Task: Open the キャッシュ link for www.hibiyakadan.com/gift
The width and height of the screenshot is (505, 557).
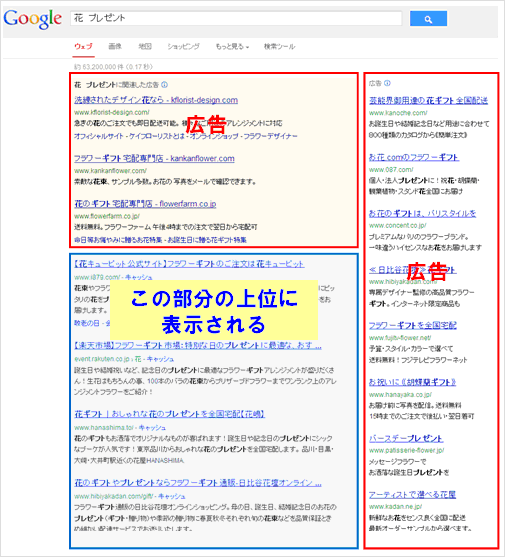Action: point(172,496)
